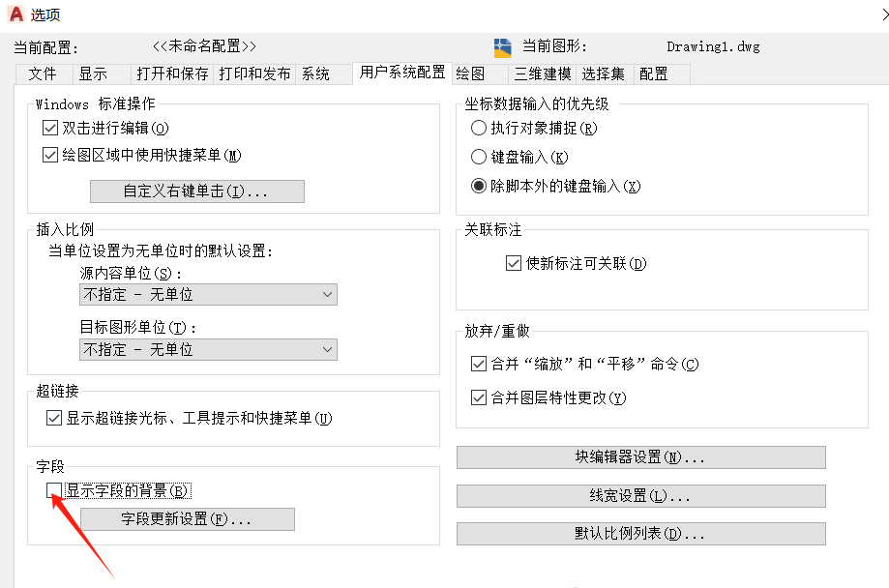
Task: Uncheck 合并缩放和平移命令 checkbox
Action: pos(478,365)
